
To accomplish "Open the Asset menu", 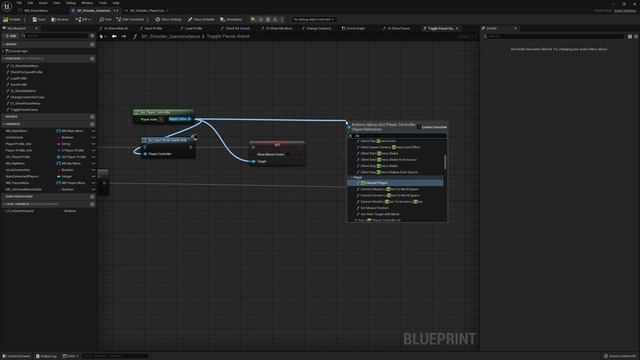I will pyautogui.click(x=43, y=3).
